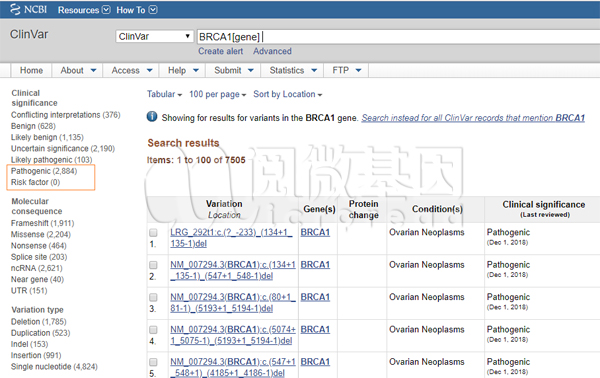Click the BRCA1 gene link in row 1
The image size is (600, 378).
pyautogui.click(x=315, y=232)
